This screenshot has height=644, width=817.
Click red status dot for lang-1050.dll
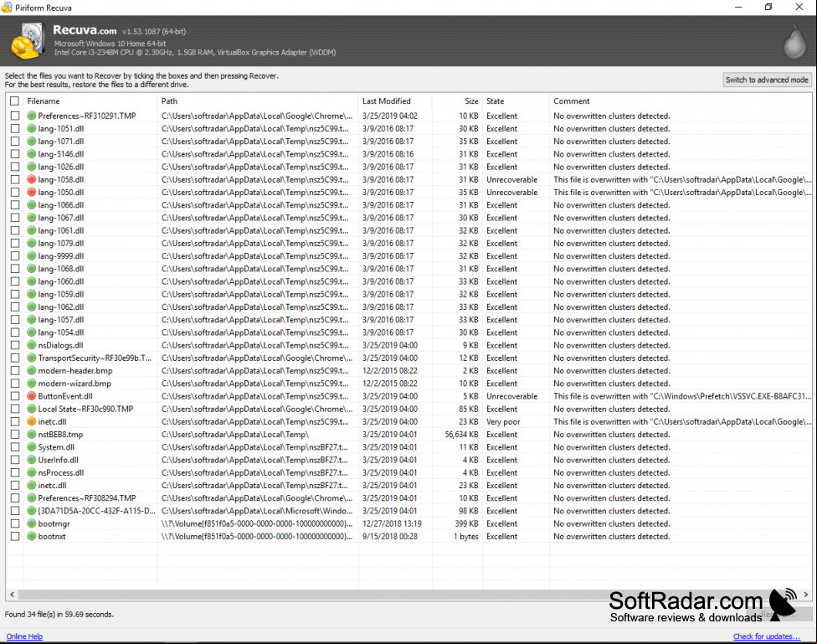point(31,192)
